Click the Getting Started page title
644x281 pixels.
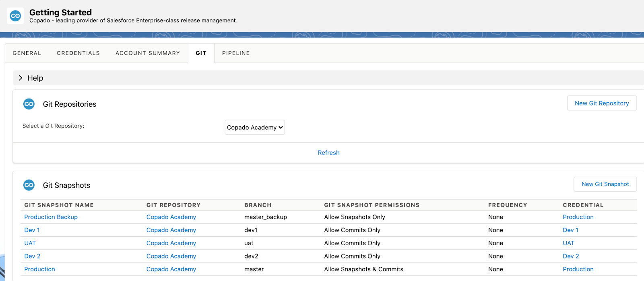(61, 12)
